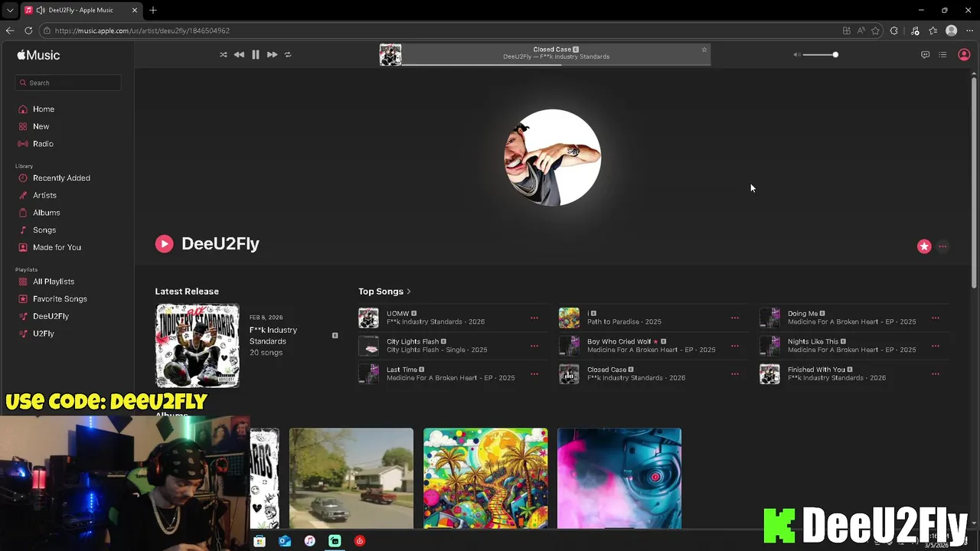Open more options for Doing Me
The width and height of the screenshot is (980, 551).
(x=936, y=318)
